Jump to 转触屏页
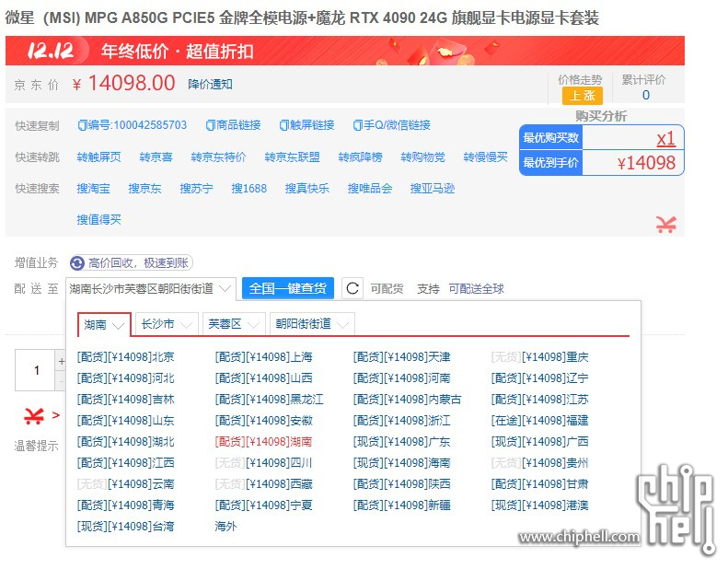728x569 pixels. 98,157
